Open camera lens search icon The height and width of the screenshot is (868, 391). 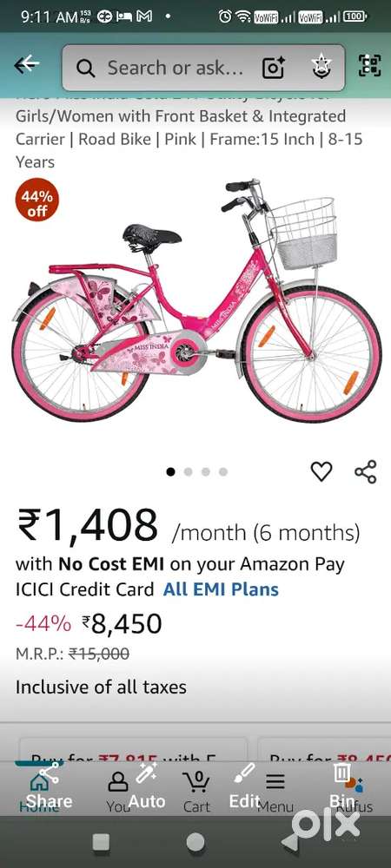(274, 68)
